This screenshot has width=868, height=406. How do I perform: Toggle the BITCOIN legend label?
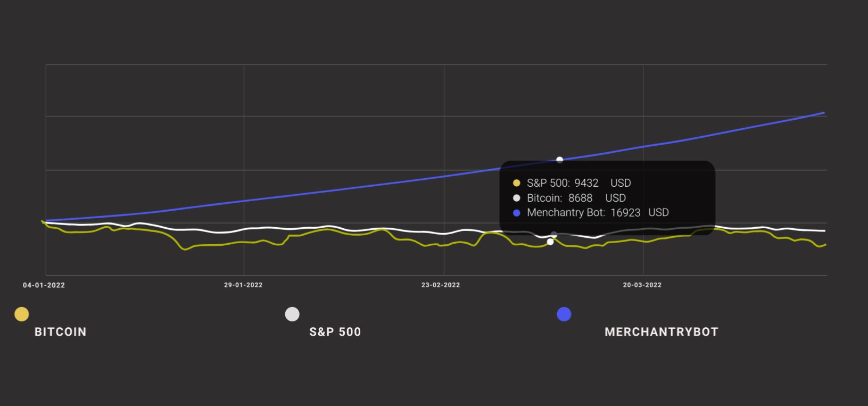pyautogui.click(x=60, y=332)
